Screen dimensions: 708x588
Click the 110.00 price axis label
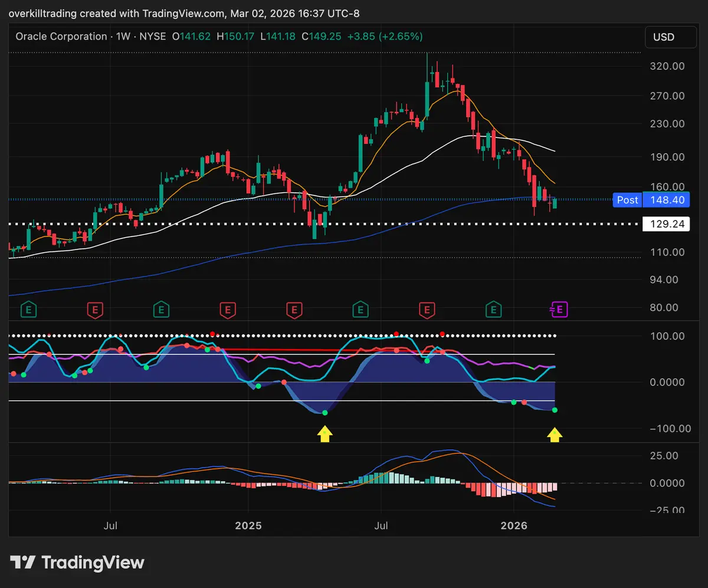click(667, 252)
